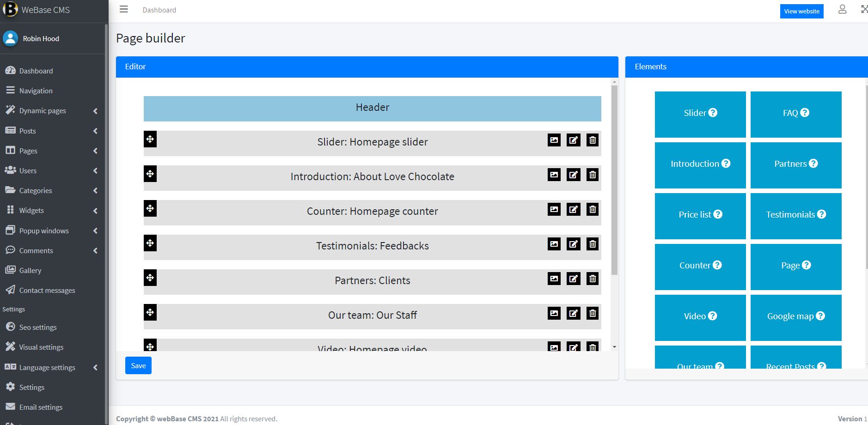Add the Google map element
Screen dimensions: 868x425
[x=795, y=316]
